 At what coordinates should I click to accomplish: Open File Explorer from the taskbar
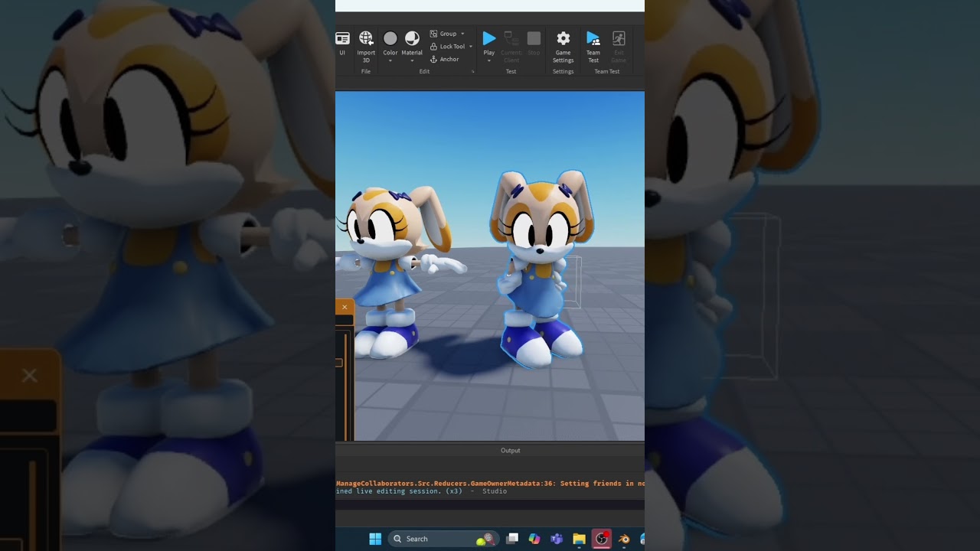(x=579, y=539)
